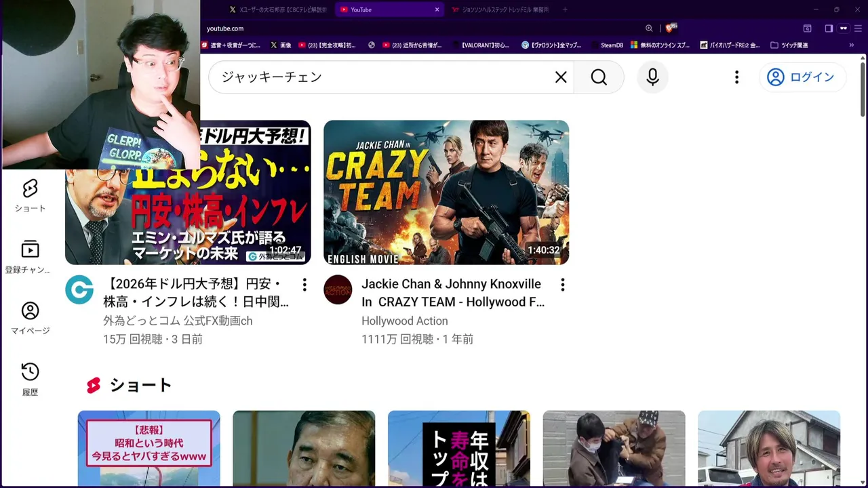This screenshot has height=488, width=868.
Task: Show more bookmarks with the double chevron
Action: [x=852, y=45]
